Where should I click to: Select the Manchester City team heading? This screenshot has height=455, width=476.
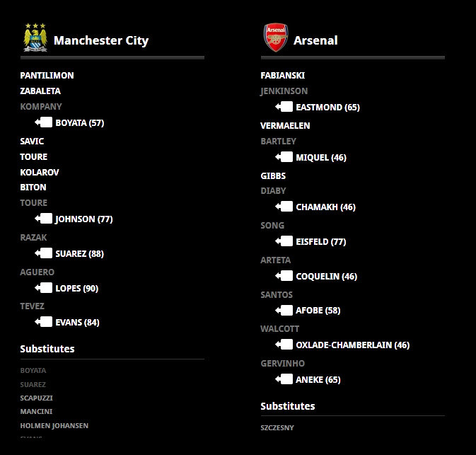coord(101,40)
